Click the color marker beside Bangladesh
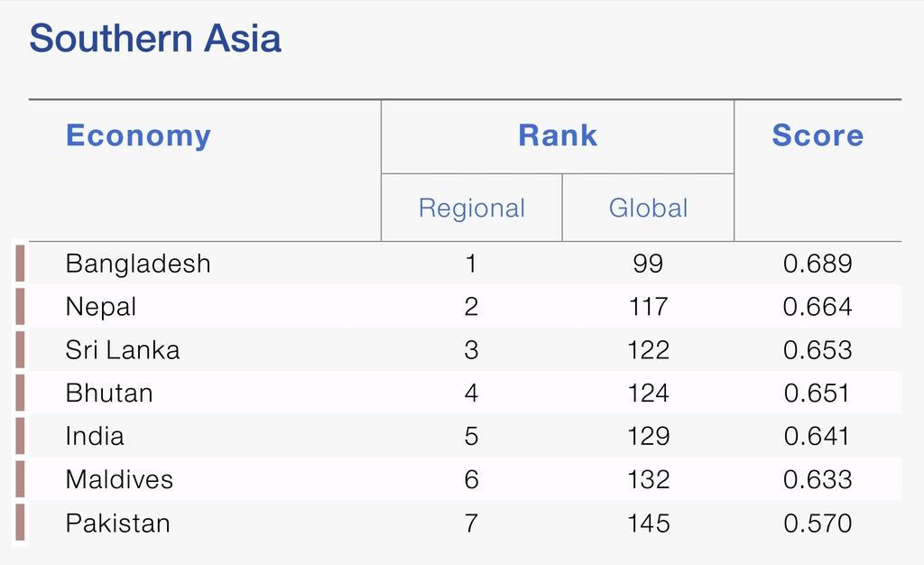The image size is (924, 565). click(x=20, y=264)
